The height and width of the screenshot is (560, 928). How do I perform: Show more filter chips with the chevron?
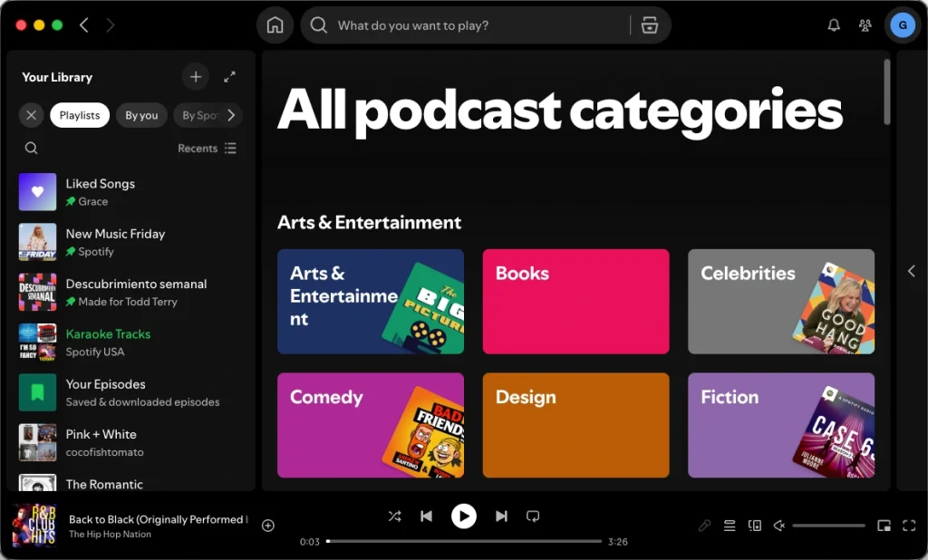coord(231,115)
